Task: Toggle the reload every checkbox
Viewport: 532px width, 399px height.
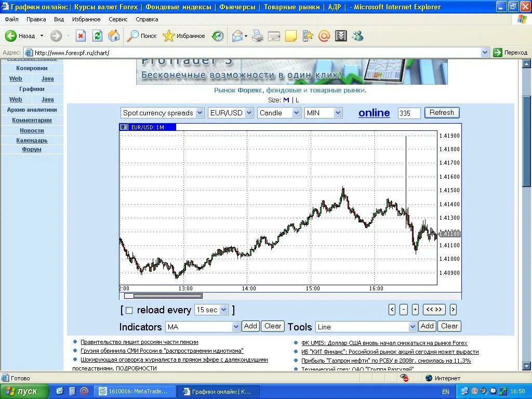Action: [x=129, y=310]
